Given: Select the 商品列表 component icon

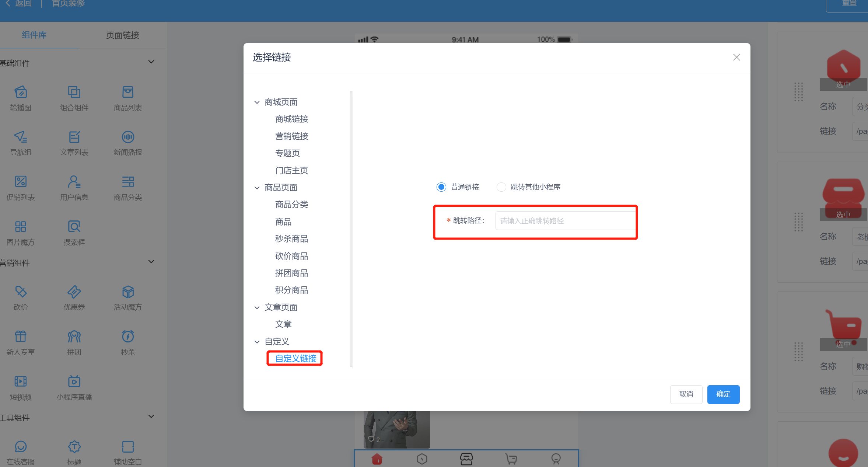Looking at the screenshot, I should (128, 92).
